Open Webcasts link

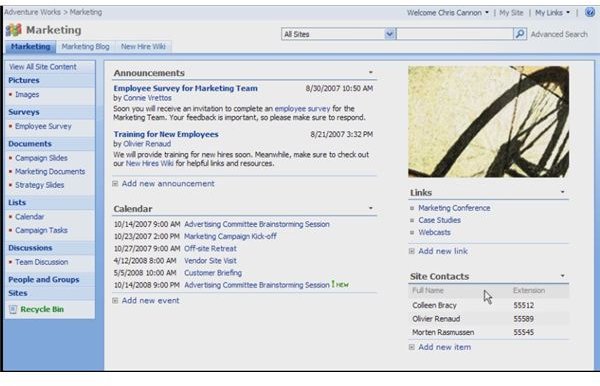tap(434, 233)
